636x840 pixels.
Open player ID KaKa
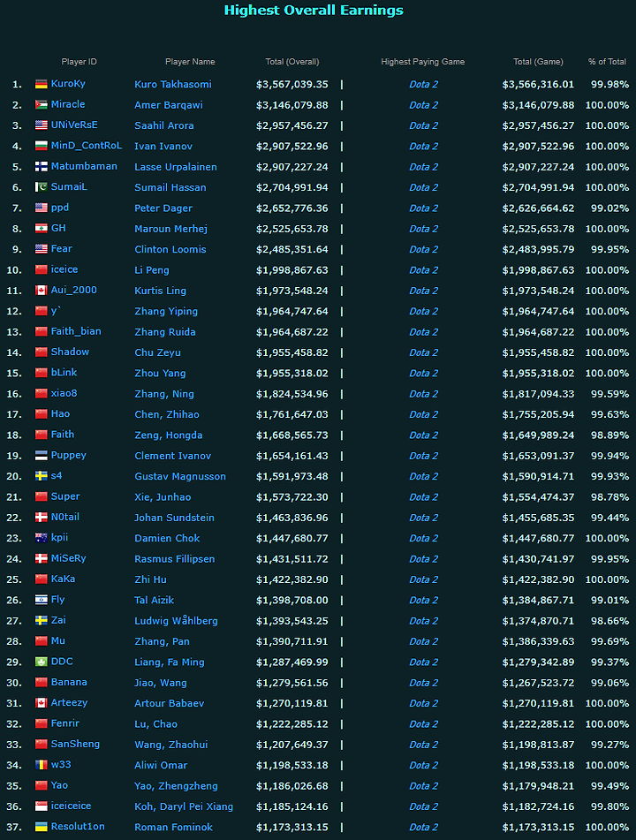tap(64, 579)
